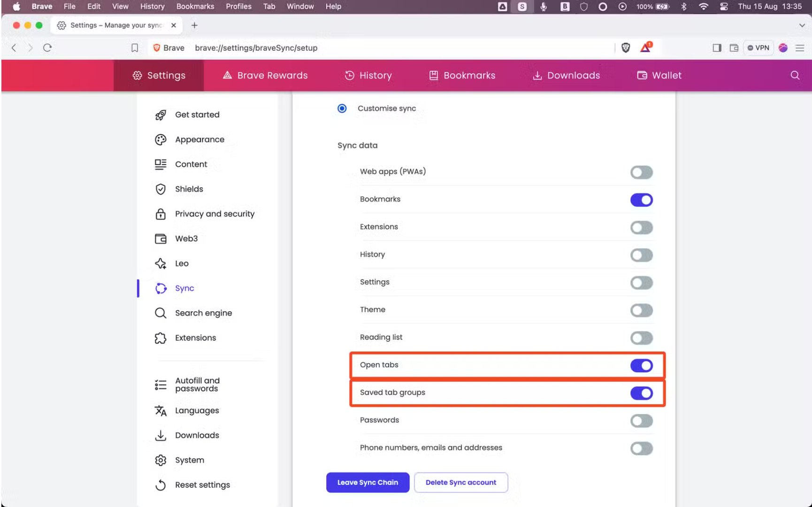Open Brave Rewards triangle icon in address bar
Image resolution: width=812 pixels, height=507 pixels.
[x=646, y=47]
